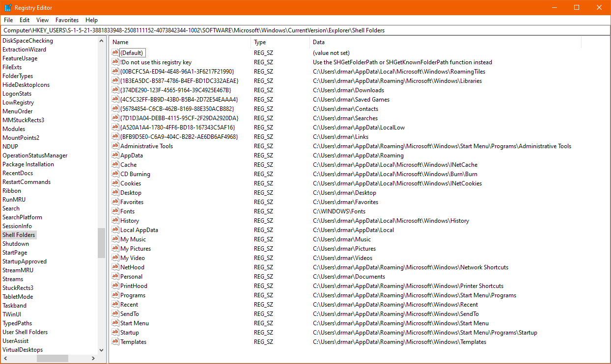The height and width of the screenshot is (364, 611).
Task: Sort values by the Type column header
Action: coord(280,42)
